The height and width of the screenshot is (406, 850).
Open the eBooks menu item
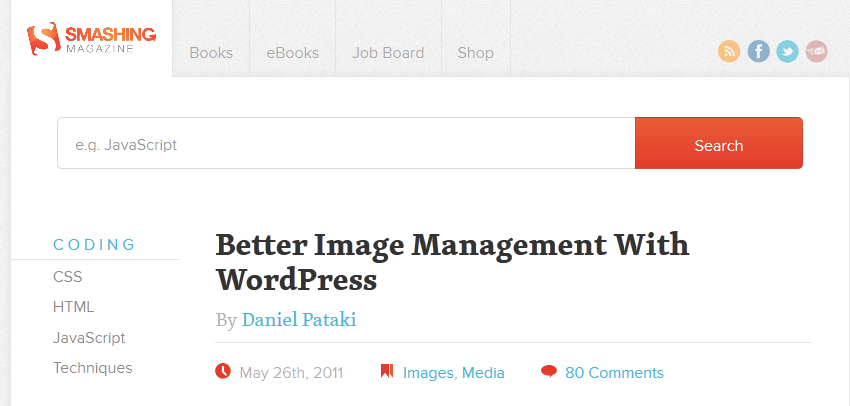(293, 53)
